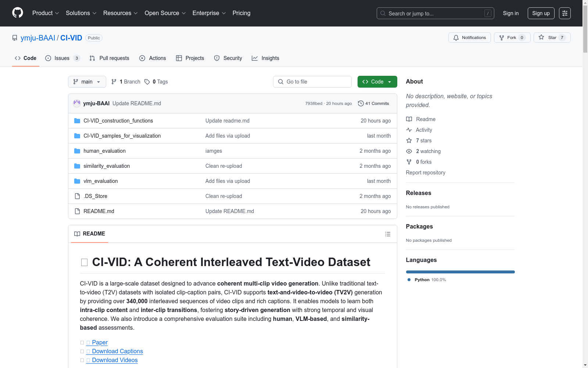Select the README tab header
This screenshot has height=368, width=588.
(90, 234)
